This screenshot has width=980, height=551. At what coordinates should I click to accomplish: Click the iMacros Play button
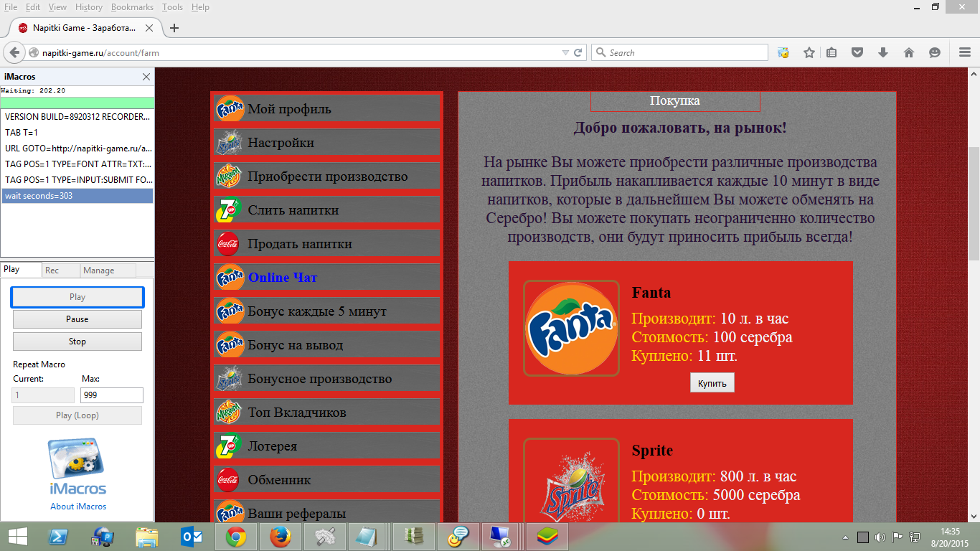pos(77,297)
